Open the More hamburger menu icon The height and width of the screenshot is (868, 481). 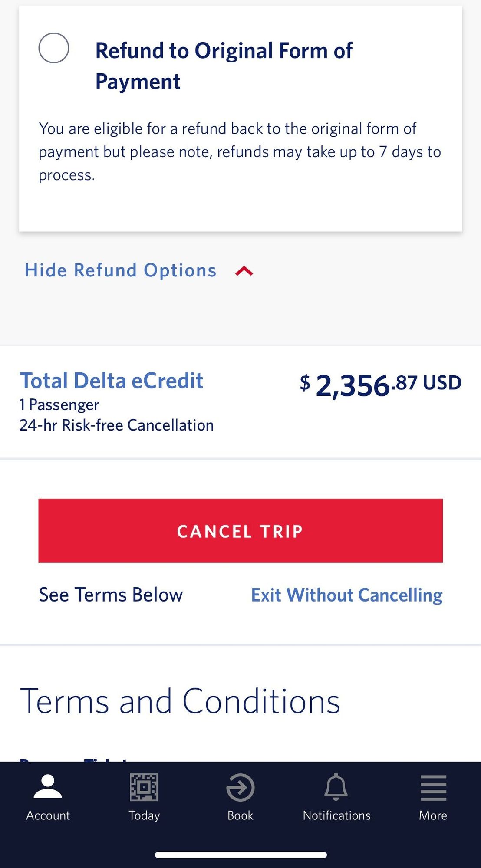point(433,788)
